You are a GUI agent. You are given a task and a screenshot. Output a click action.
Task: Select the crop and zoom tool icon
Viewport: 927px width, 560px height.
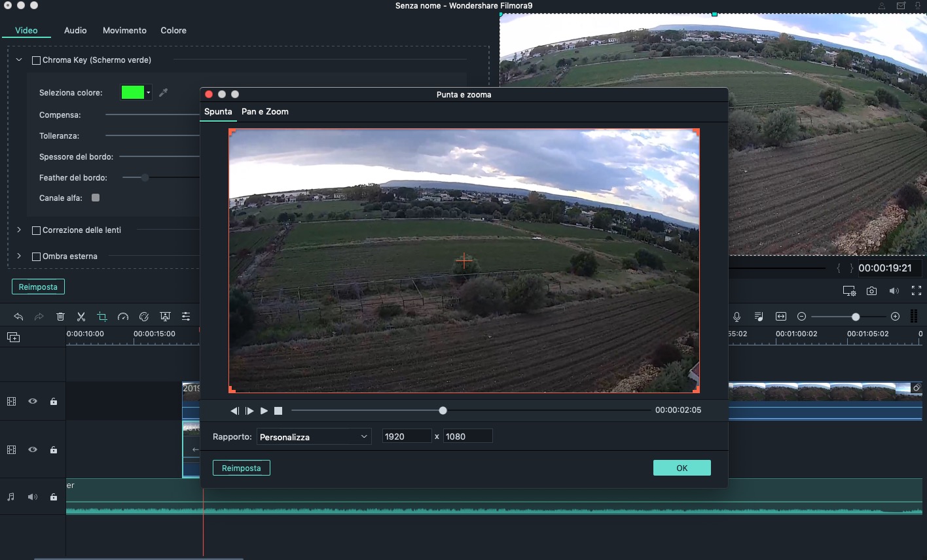click(102, 317)
